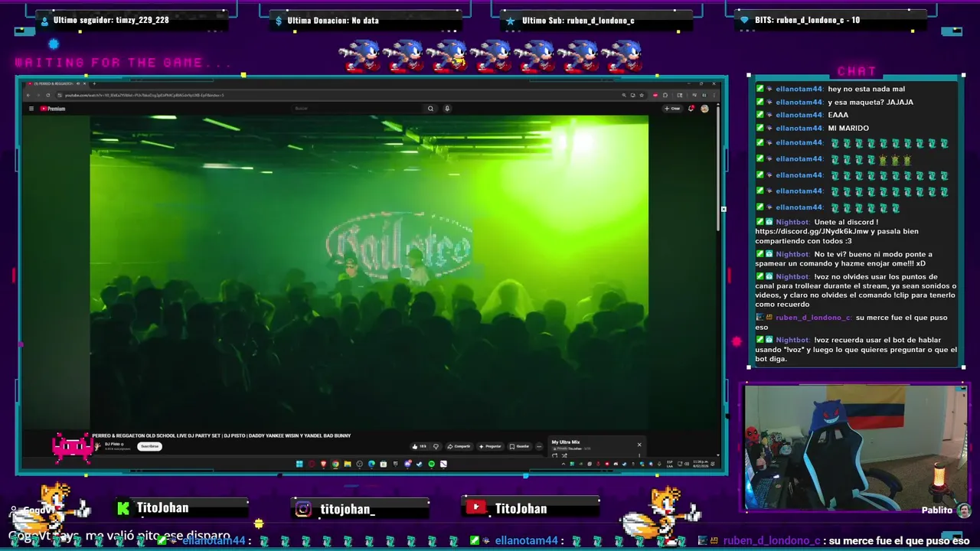Reload the YouTube page in browser
Viewport: 980px width, 551px height.
point(48,95)
